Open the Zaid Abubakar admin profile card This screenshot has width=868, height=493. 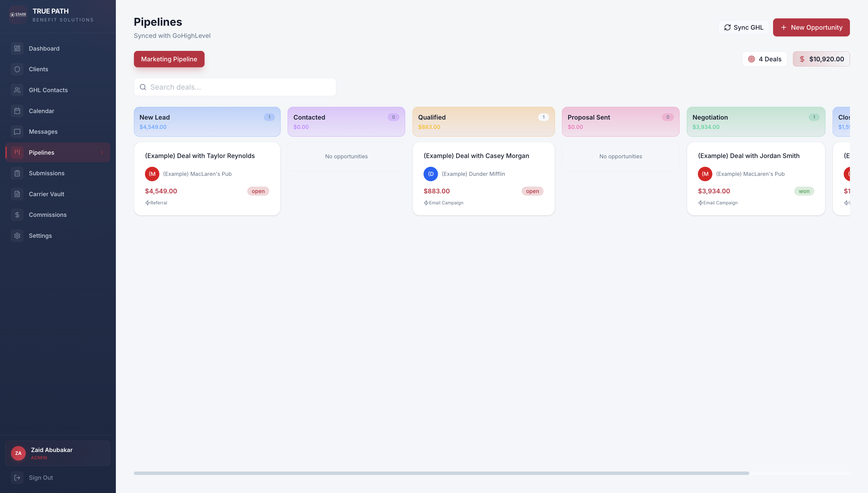(x=58, y=453)
